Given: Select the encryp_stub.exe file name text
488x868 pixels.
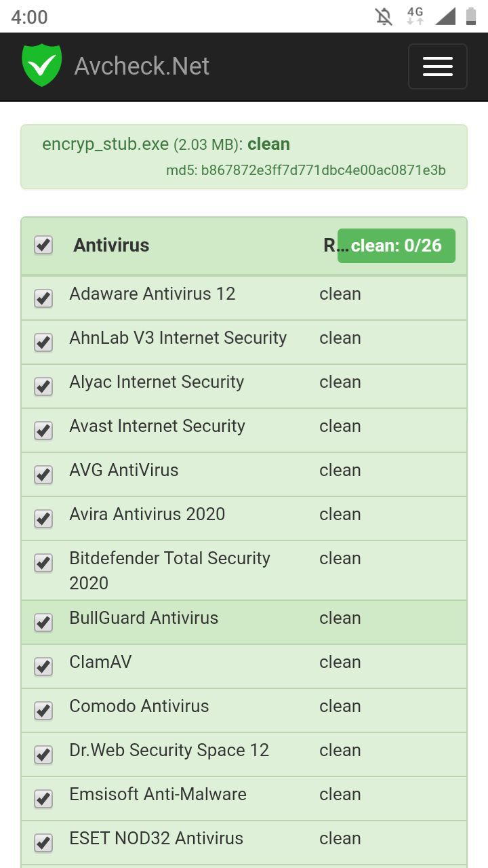Looking at the screenshot, I should click(105, 144).
